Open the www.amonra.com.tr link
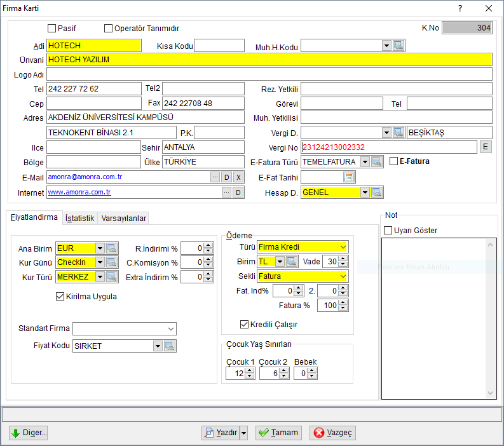This screenshot has width=504, height=446. 79,192
